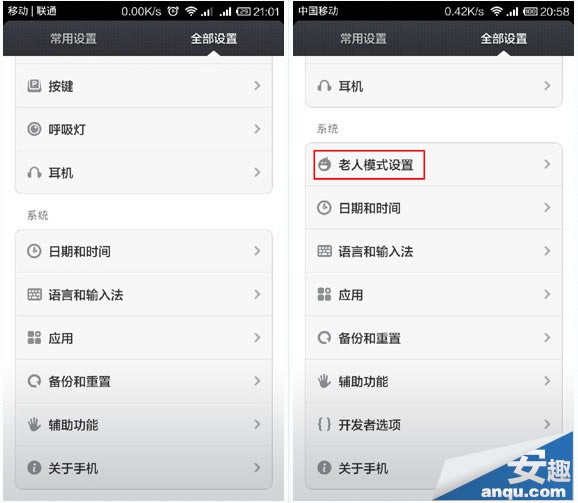Tap hand icon for 辅助功能 left
578x503 pixels.
[x=34, y=425]
